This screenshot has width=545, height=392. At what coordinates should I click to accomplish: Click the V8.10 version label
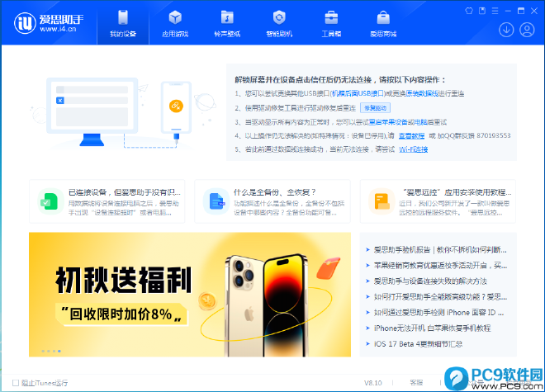pos(373,383)
